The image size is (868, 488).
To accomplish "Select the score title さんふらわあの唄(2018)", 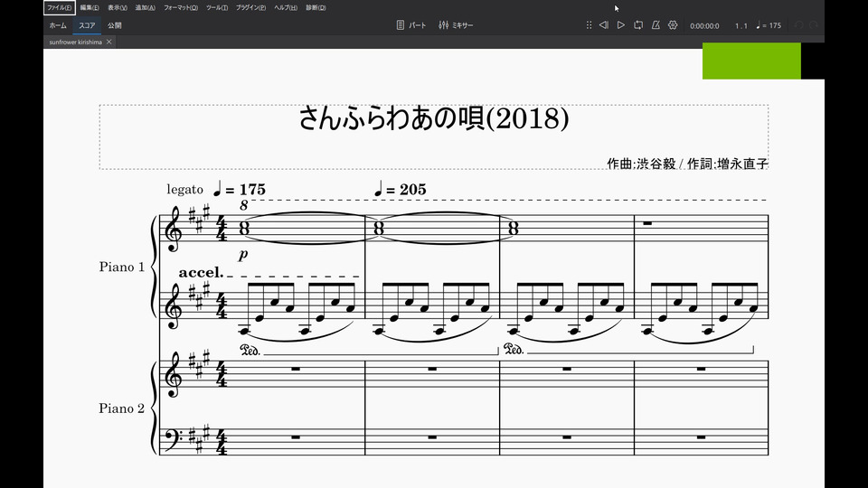I will click(x=433, y=118).
